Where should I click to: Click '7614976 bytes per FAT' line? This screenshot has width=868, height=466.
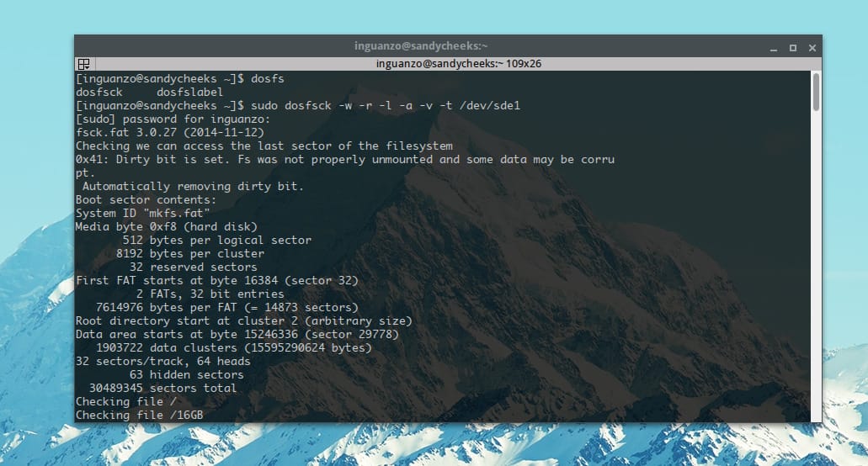point(227,307)
